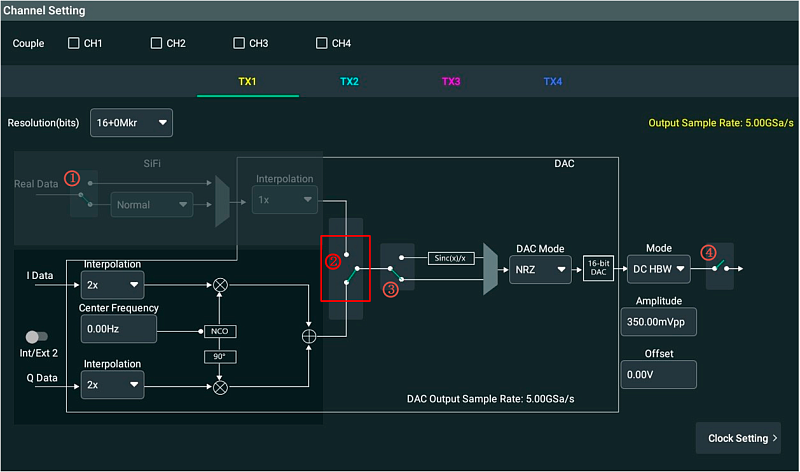Open Clock Setting

coord(738,438)
